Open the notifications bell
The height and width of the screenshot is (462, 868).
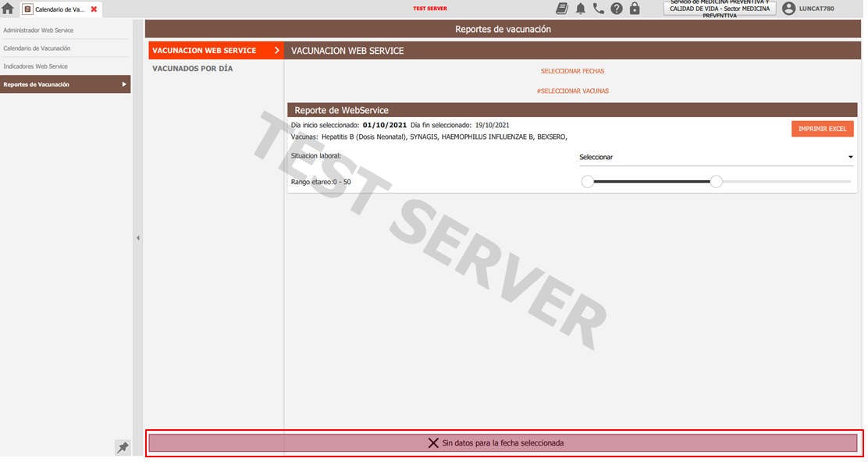[x=581, y=9]
